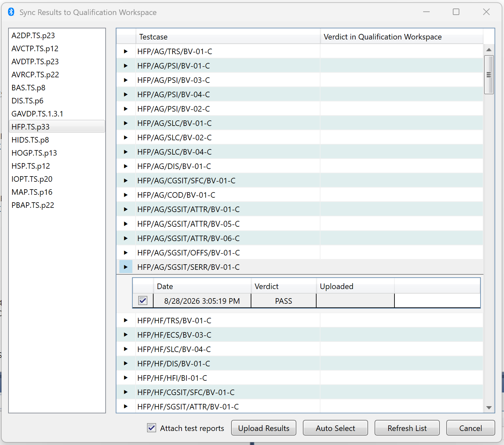Image resolution: width=504 pixels, height=445 pixels.
Task: Click Cancel button
Action: (x=470, y=428)
